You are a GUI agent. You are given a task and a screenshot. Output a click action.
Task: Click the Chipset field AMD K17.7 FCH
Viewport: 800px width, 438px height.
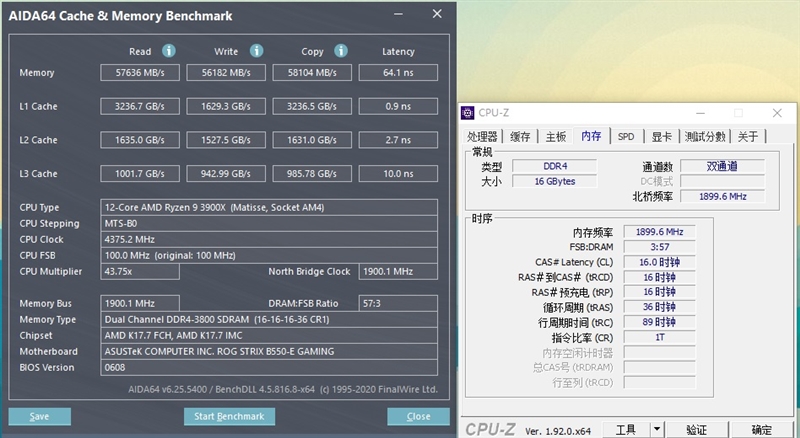pos(269,335)
